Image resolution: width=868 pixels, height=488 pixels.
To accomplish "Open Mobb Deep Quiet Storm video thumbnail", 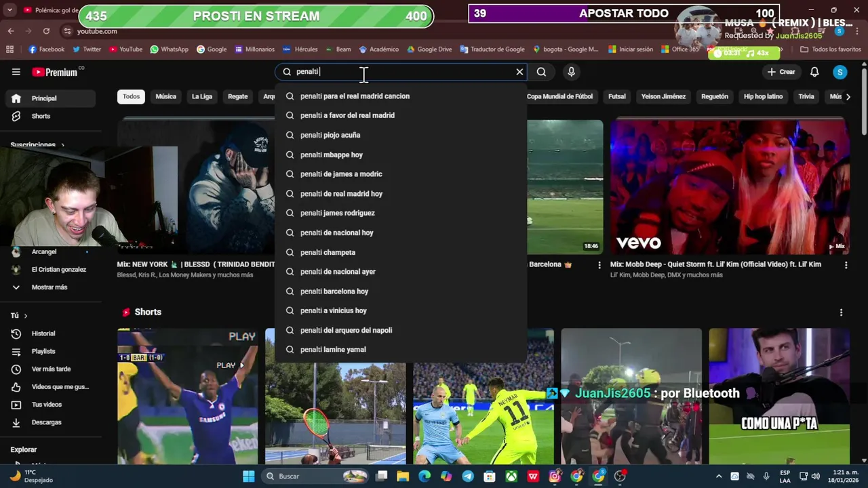I will point(730,187).
